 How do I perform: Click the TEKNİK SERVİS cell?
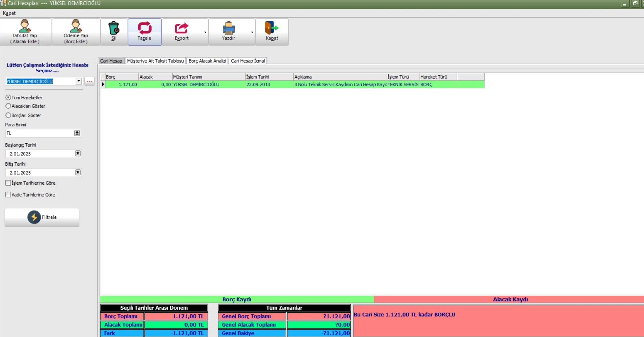pos(403,85)
